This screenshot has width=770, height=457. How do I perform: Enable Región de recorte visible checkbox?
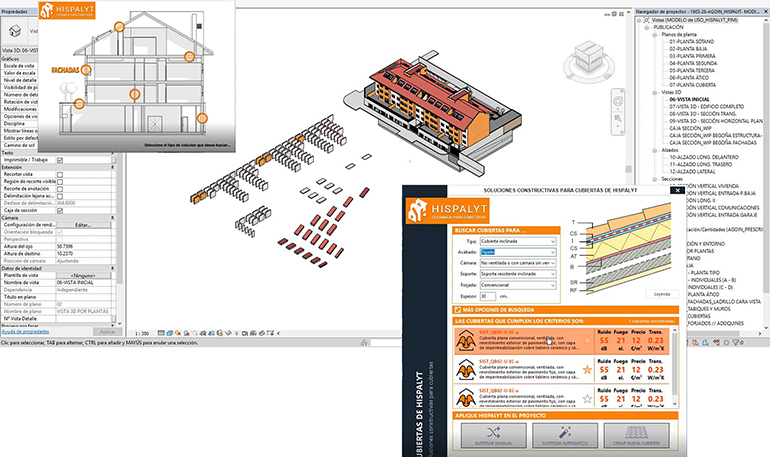pos(60,182)
